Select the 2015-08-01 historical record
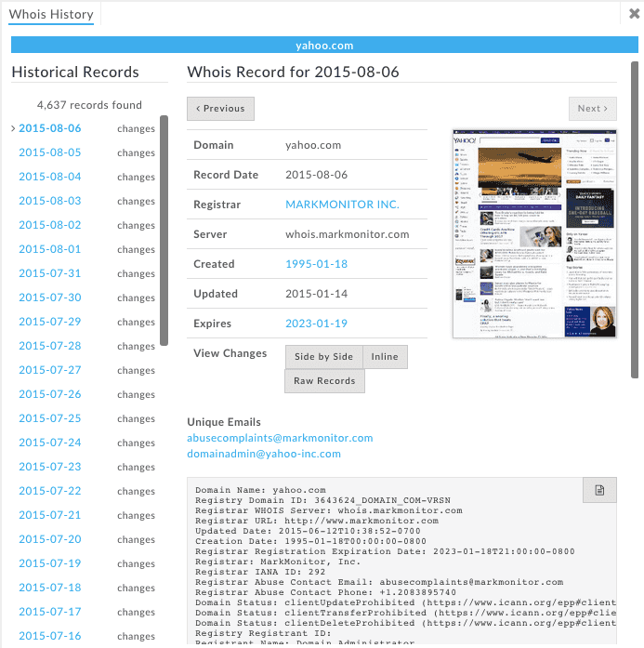The height and width of the screenshot is (648, 644). 50,249
